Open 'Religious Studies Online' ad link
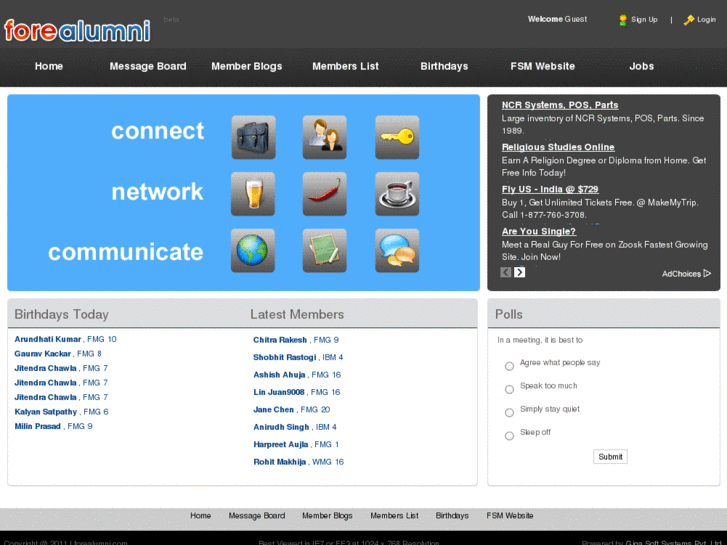727x545 pixels. point(558,147)
